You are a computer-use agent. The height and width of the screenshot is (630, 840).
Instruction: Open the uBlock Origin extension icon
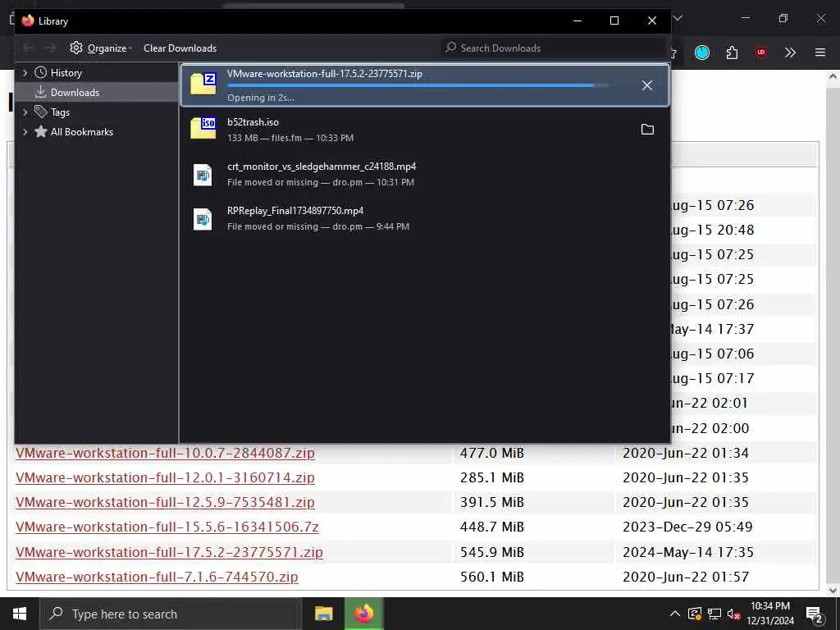[760, 52]
